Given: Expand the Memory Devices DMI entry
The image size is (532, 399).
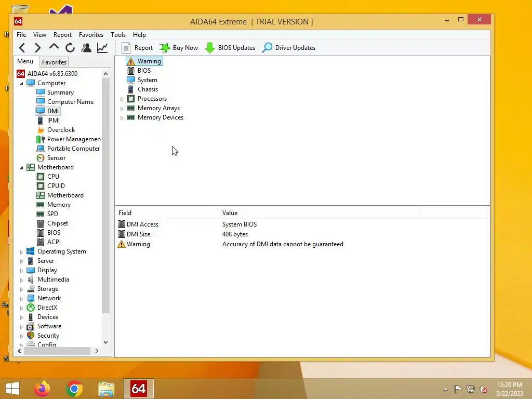Looking at the screenshot, I should [122, 118].
